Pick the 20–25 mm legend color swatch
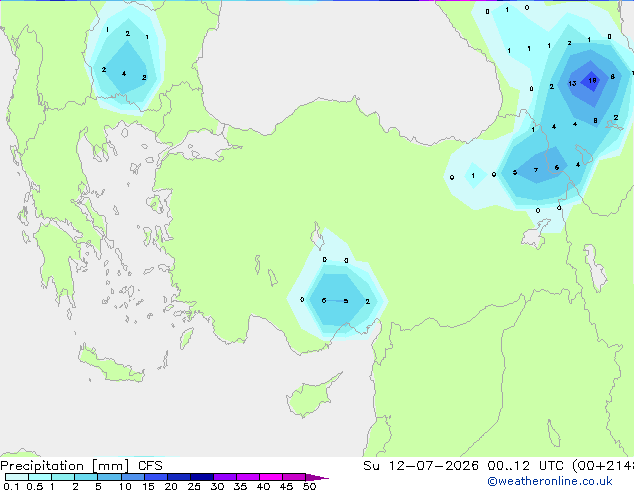This screenshot has height=490, width=634. [x=179, y=477]
